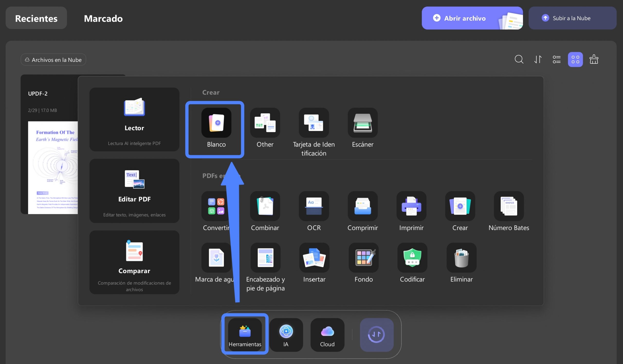Switch to the Marcado tab
623x364 pixels.
pos(103,18)
